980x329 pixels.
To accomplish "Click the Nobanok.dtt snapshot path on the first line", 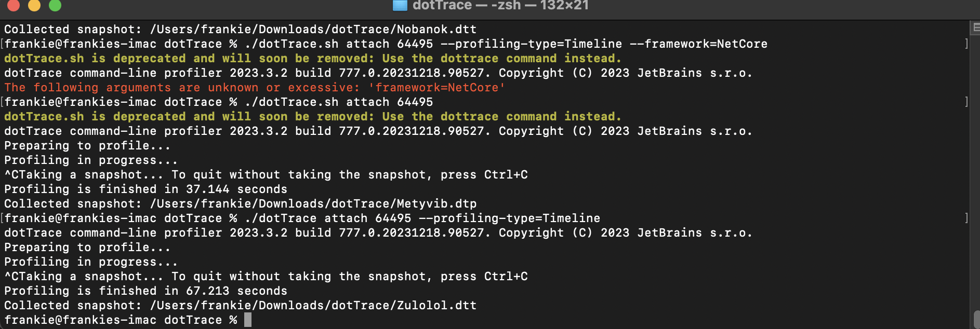I will coord(313,29).
